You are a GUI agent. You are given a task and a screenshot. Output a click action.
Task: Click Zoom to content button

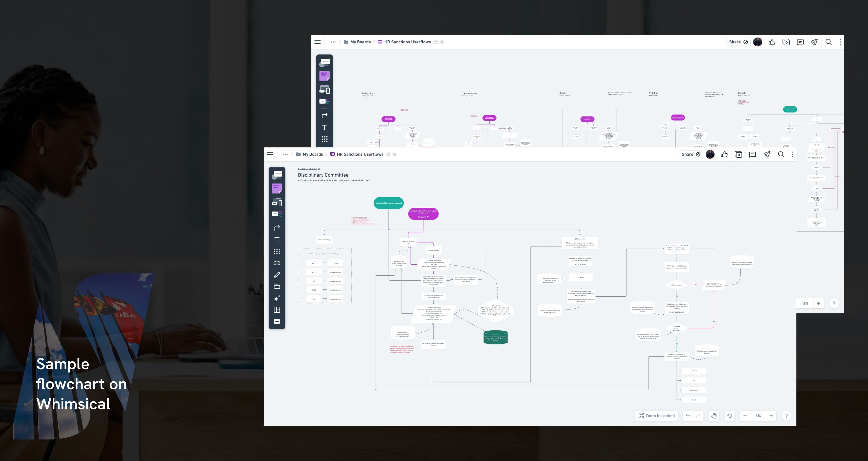tap(657, 416)
